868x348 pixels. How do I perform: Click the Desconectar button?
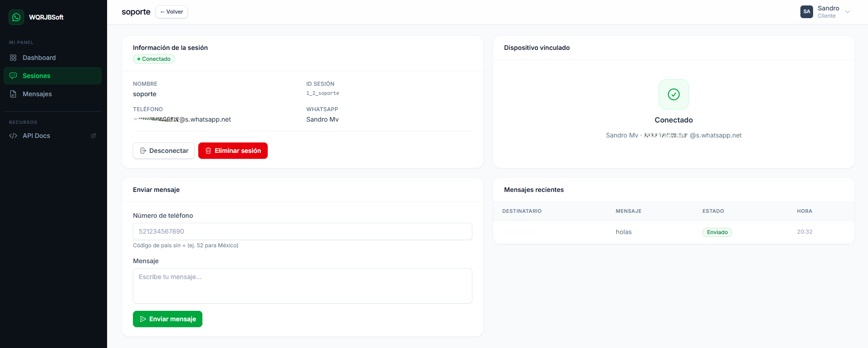tap(164, 151)
